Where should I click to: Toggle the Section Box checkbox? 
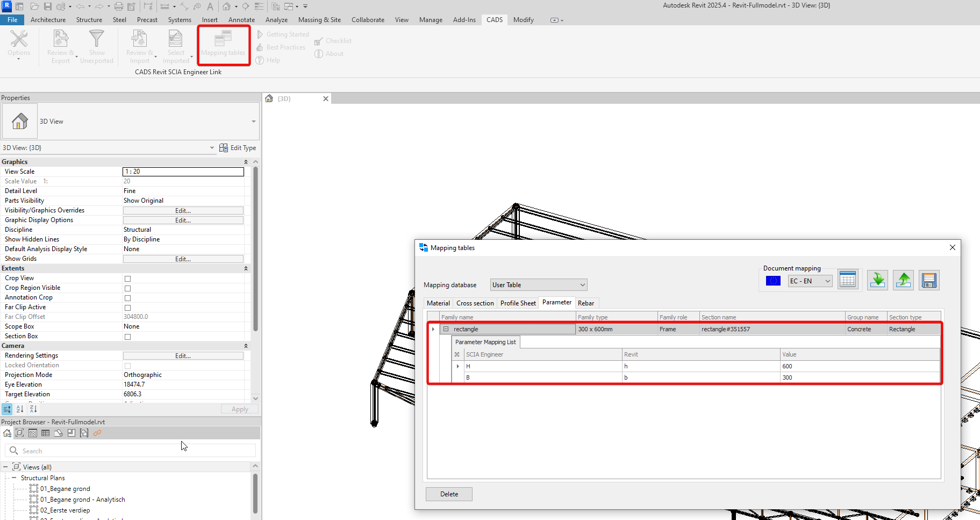[x=127, y=337]
